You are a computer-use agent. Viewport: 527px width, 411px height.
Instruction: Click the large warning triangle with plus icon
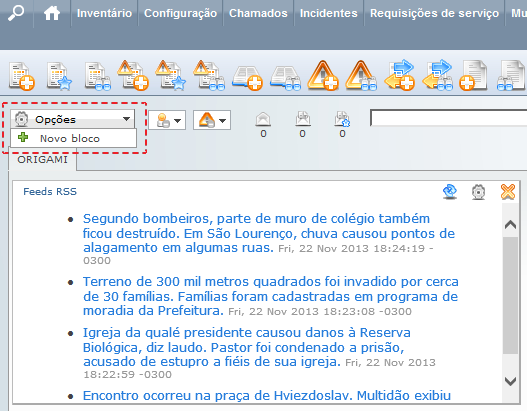tap(323, 76)
